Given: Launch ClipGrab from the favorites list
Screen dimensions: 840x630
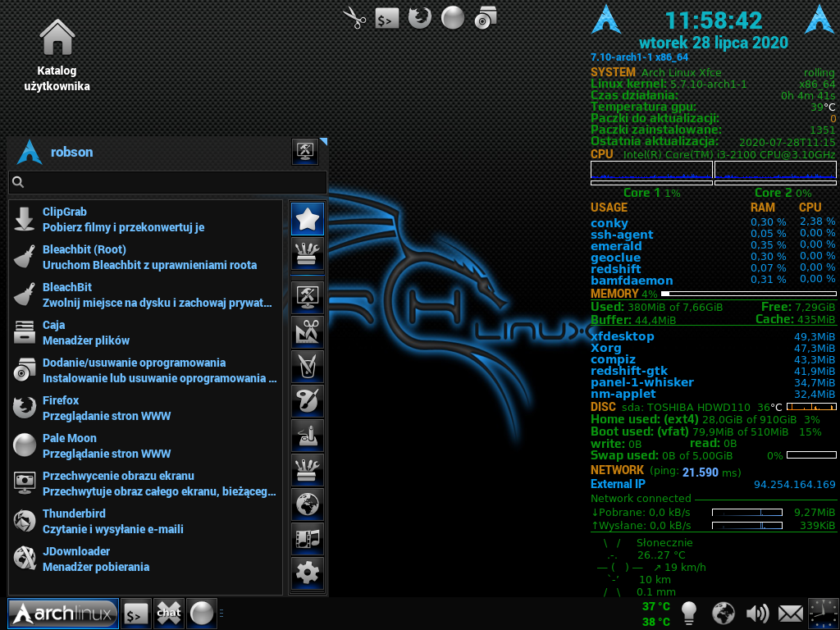Looking at the screenshot, I should pyautogui.click(x=145, y=219).
